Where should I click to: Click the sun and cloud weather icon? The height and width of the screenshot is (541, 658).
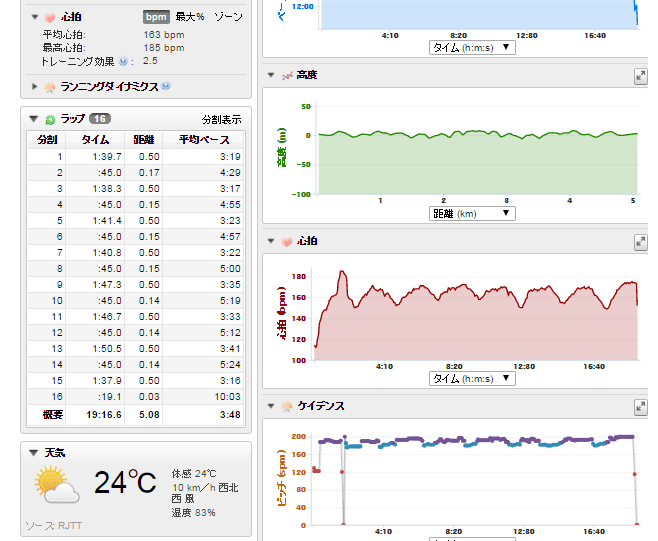(x=56, y=484)
